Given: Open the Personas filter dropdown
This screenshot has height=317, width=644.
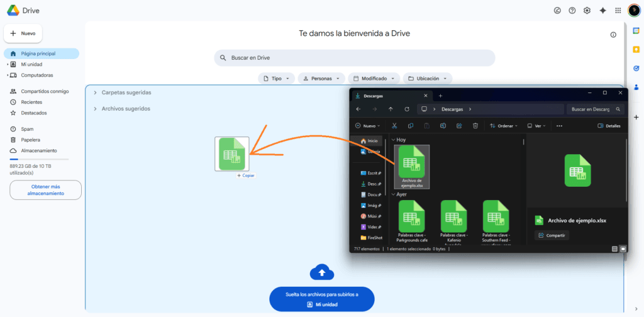Looking at the screenshot, I should click(321, 79).
